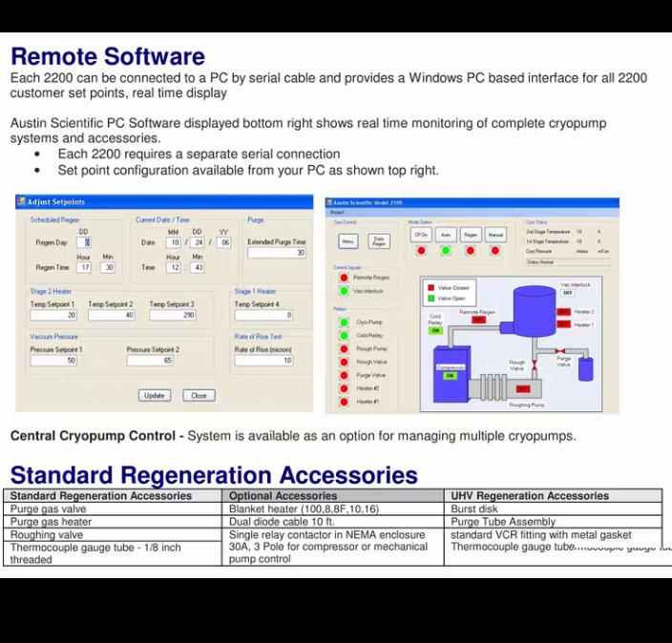Image resolution: width=672 pixels, height=643 pixels.
Task: Select Manual mode button
Action: pos(495,235)
